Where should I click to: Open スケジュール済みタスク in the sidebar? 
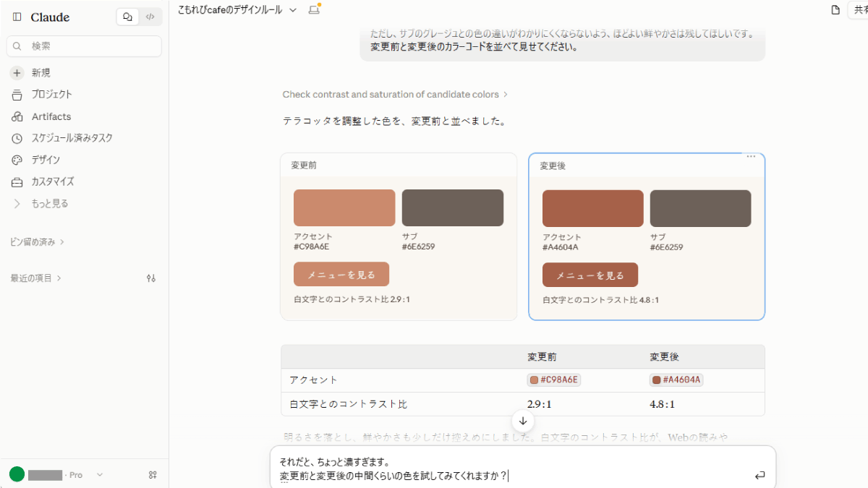84,138
